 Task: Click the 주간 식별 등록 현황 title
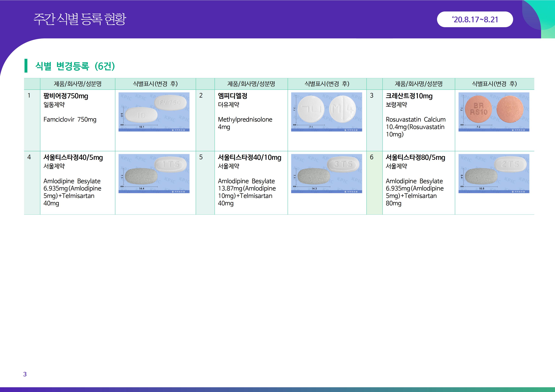pyautogui.click(x=80, y=19)
